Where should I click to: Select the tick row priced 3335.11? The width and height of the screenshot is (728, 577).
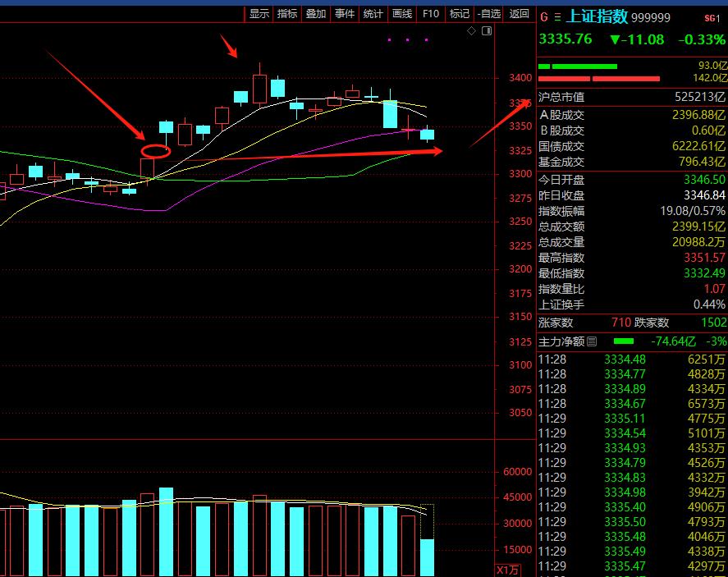click(x=632, y=419)
